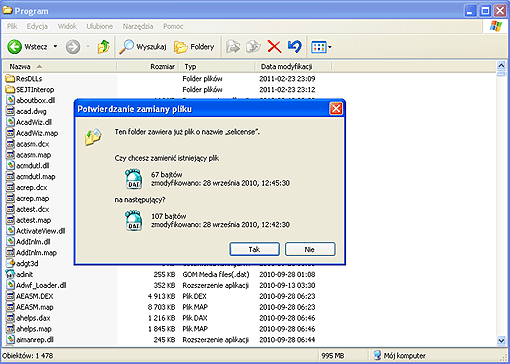Click the AEASM.map file name

(35, 307)
